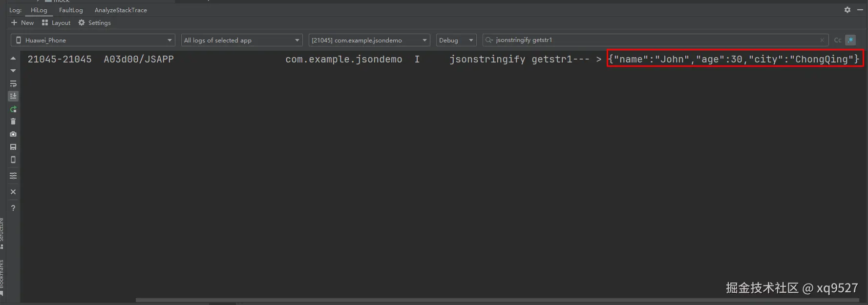Toggle soft-wrap for log lines
The height and width of the screenshot is (305, 868).
(13, 83)
